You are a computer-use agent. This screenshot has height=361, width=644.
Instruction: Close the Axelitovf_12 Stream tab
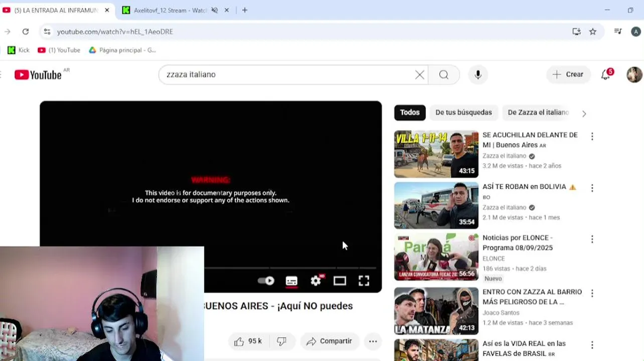tap(226, 10)
